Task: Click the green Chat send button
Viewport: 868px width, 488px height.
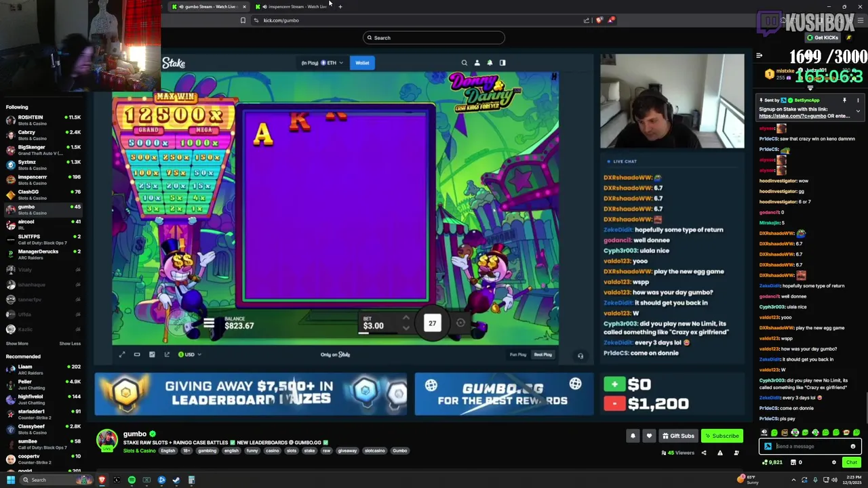Action: point(852,462)
